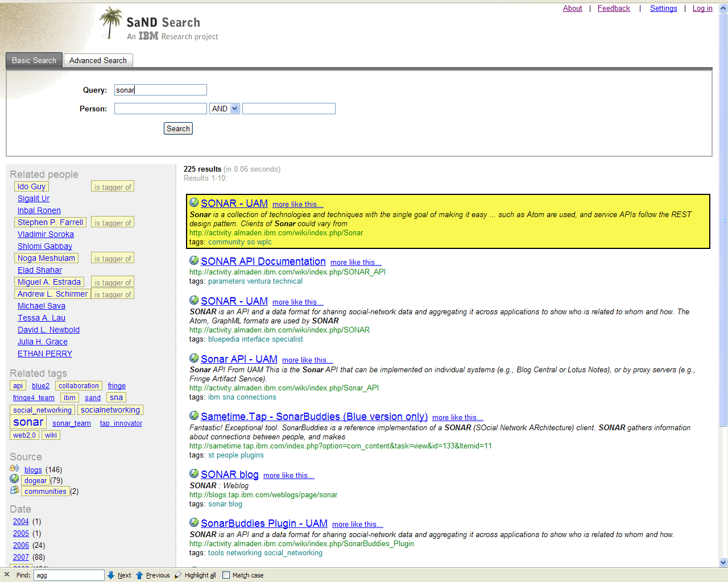
Task: Open related person ETHAN PERRY
Action: (45, 354)
